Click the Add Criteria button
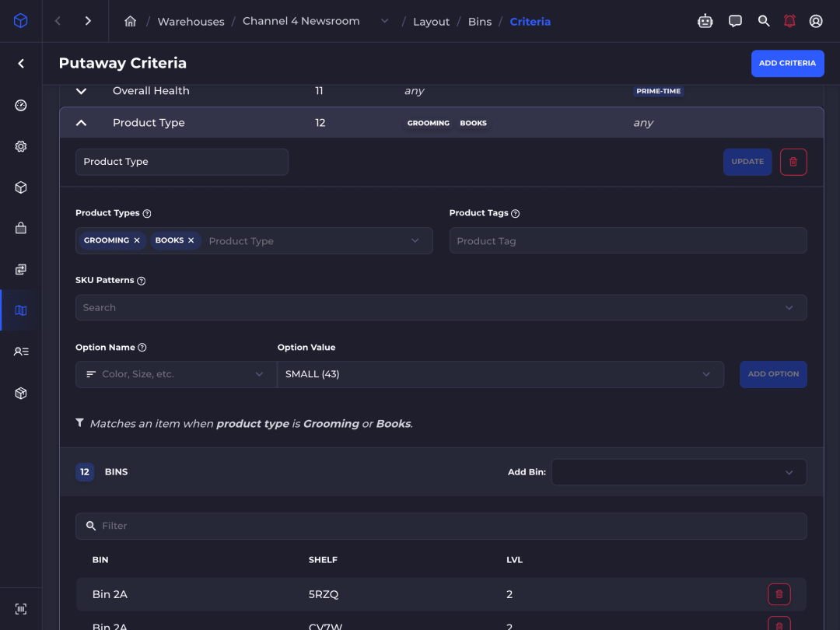This screenshot has height=630, width=840. point(787,63)
